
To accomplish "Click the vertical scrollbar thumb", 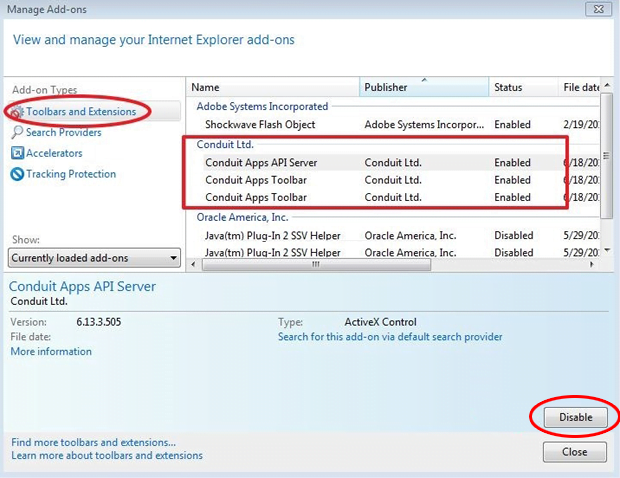I will 607,155.
